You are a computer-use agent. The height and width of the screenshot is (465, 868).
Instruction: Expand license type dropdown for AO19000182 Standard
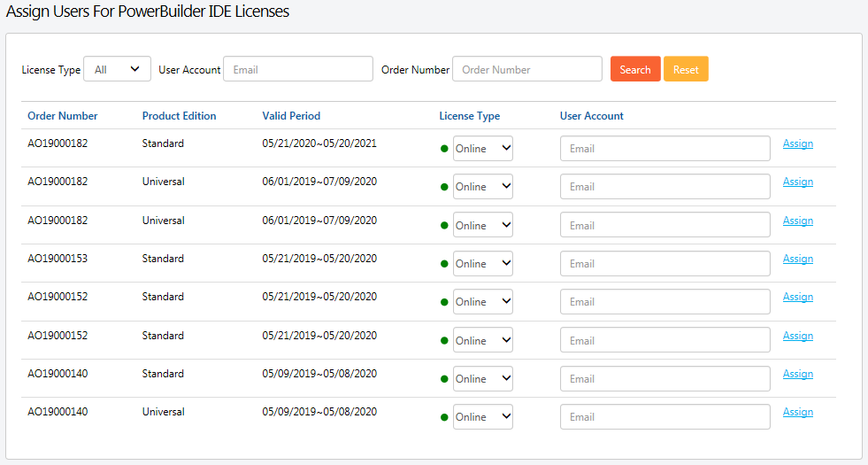tap(482, 149)
